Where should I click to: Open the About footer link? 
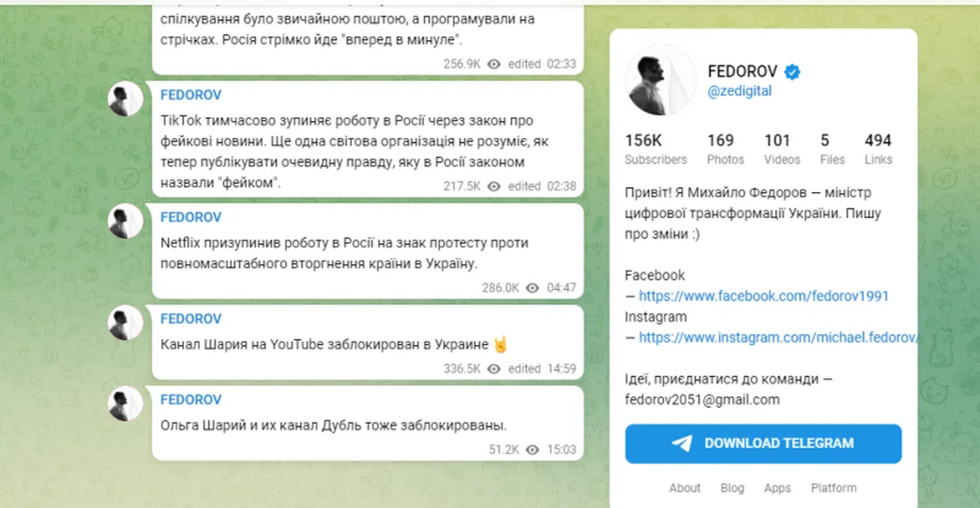coord(685,488)
